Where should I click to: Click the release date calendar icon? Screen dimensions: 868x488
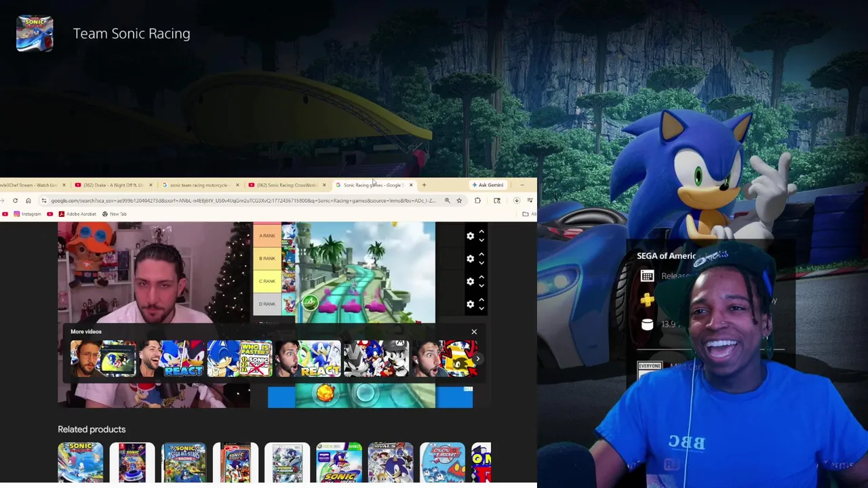pyautogui.click(x=647, y=276)
